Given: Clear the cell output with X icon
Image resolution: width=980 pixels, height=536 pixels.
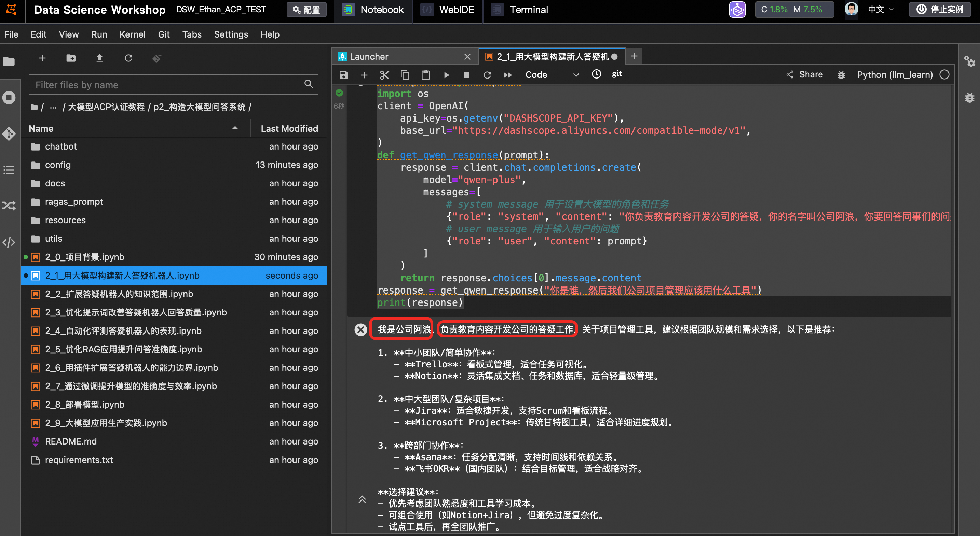Looking at the screenshot, I should point(360,329).
